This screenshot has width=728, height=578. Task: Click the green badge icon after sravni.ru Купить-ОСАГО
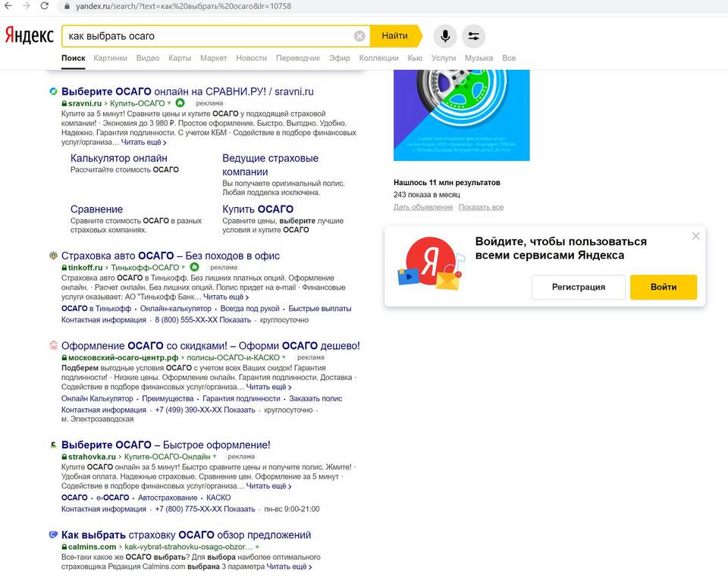180,103
